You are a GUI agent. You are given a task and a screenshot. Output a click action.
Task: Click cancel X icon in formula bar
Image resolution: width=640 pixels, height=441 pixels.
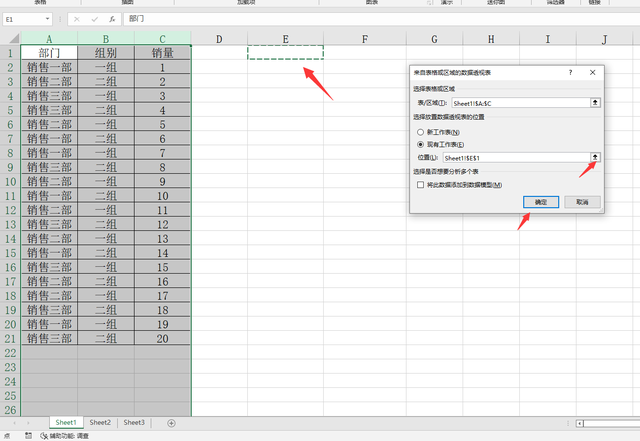77,19
